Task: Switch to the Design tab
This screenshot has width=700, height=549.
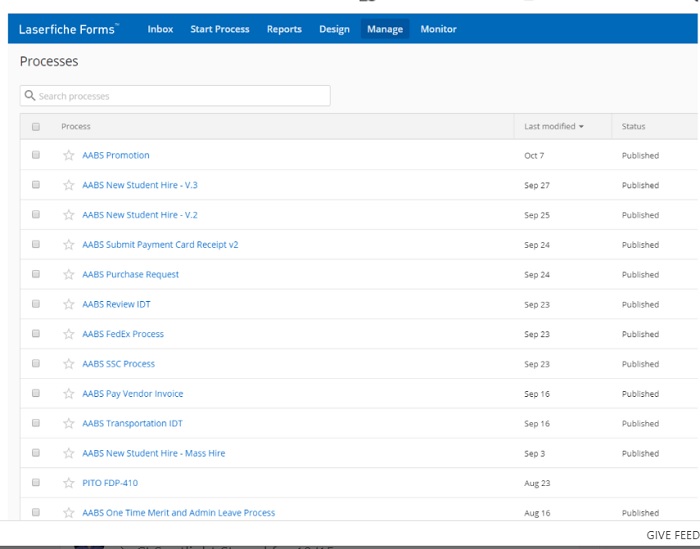Action: point(334,29)
